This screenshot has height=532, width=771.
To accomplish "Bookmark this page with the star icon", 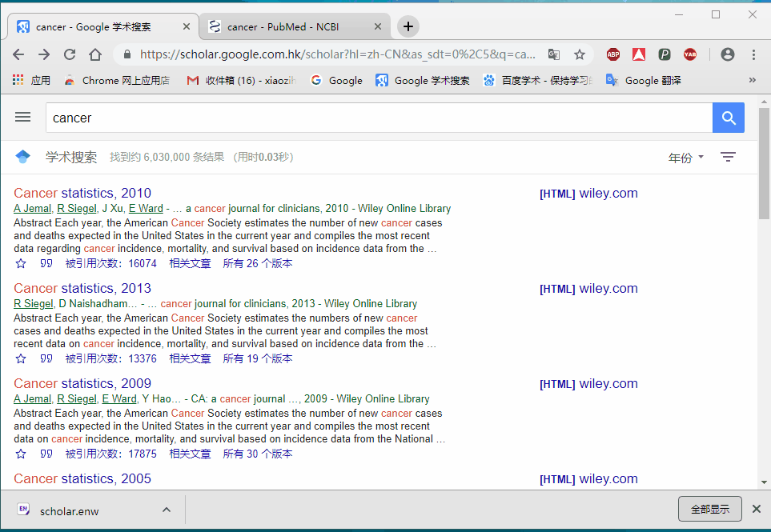I will [x=580, y=54].
